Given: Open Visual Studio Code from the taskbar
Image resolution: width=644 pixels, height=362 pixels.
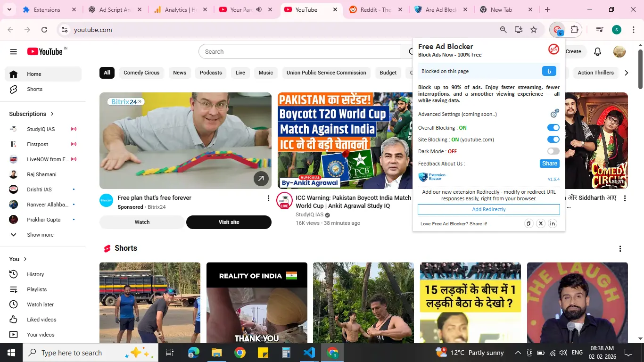Looking at the screenshot, I should point(309,353).
